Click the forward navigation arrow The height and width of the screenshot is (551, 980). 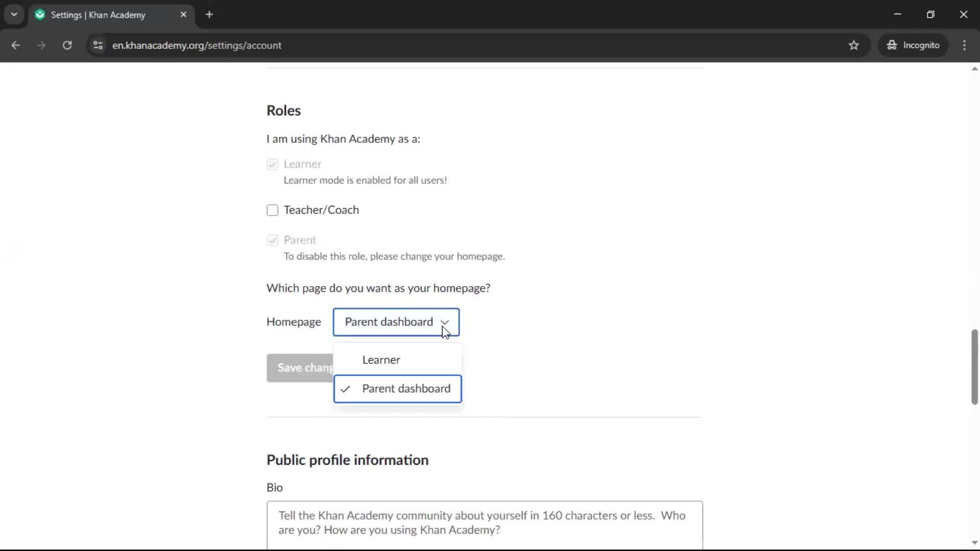click(41, 45)
